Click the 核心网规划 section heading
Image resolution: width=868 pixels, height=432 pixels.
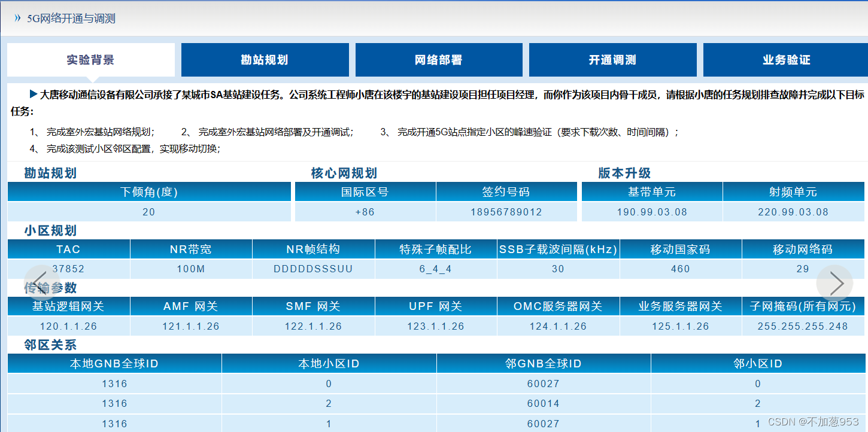pos(344,174)
